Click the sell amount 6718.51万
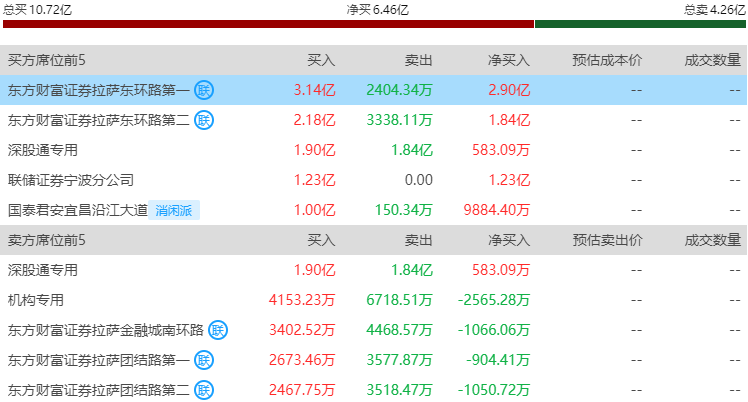748x402 pixels. [x=399, y=300]
